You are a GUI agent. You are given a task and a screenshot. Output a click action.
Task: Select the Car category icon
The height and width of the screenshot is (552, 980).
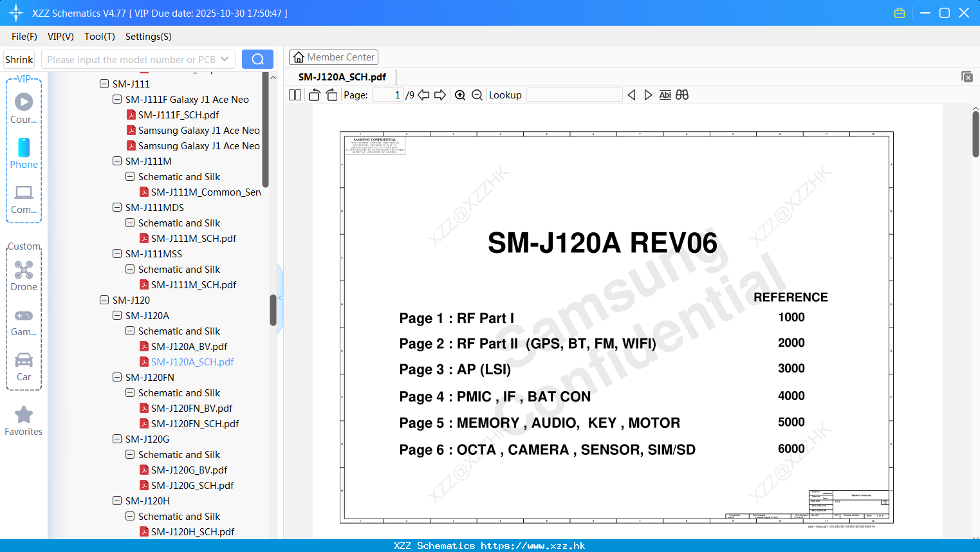coord(24,367)
